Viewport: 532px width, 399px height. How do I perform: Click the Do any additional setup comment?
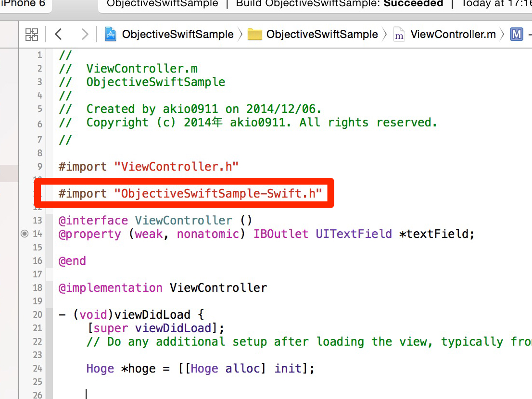(309, 342)
